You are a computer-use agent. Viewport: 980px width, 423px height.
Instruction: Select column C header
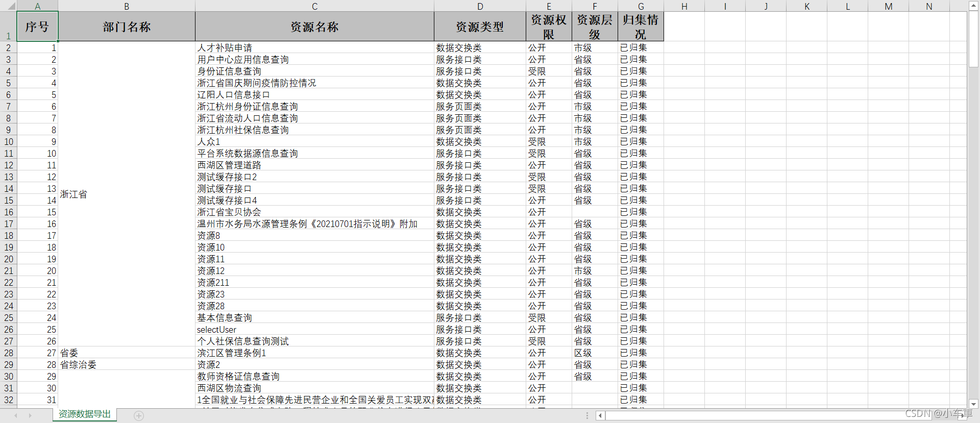pyautogui.click(x=314, y=6)
